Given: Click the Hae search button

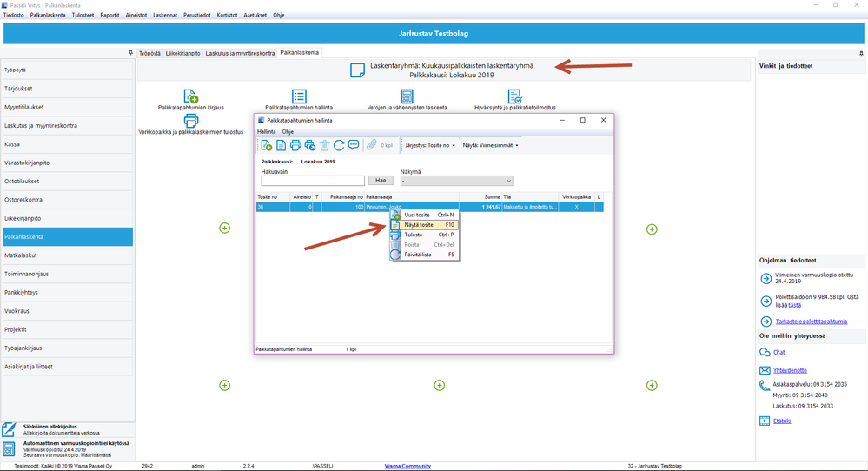Looking at the screenshot, I should point(381,181).
